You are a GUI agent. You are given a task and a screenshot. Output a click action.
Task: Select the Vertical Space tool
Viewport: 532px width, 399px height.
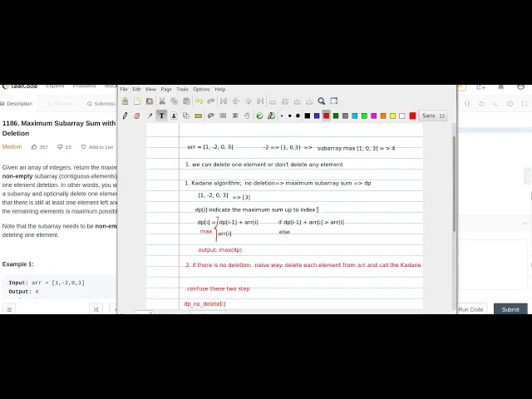(x=235, y=116)
